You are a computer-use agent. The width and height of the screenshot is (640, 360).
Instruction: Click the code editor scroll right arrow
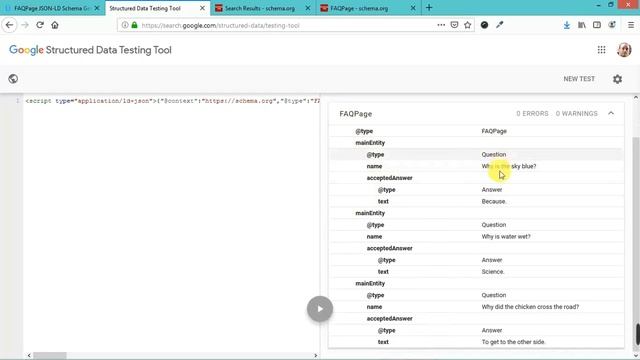tap(316, 356)
